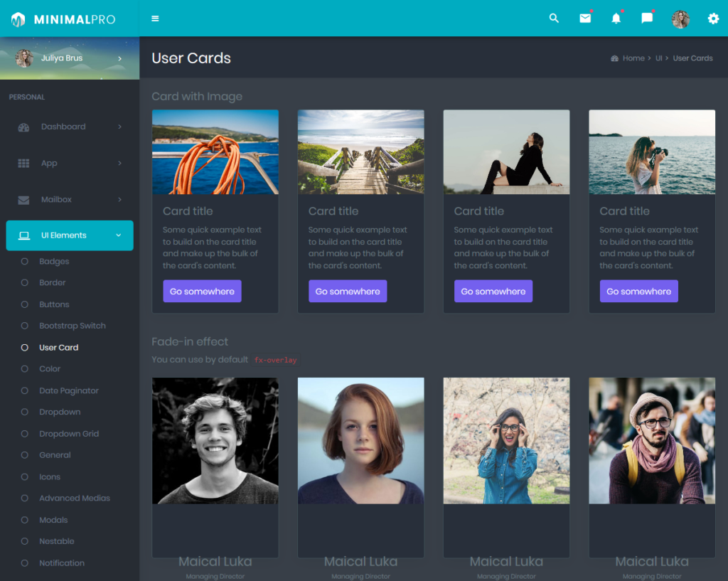Click the red-haired woman portrait
This screenshot has width=728, height=581.
pyautogui.click(x=360, y=441)
